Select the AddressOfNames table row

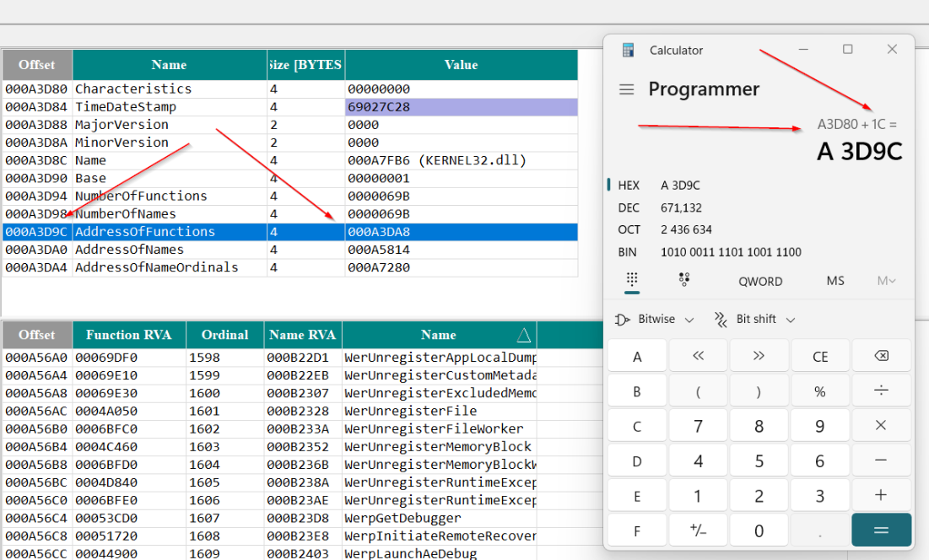[x=289, y=250]
